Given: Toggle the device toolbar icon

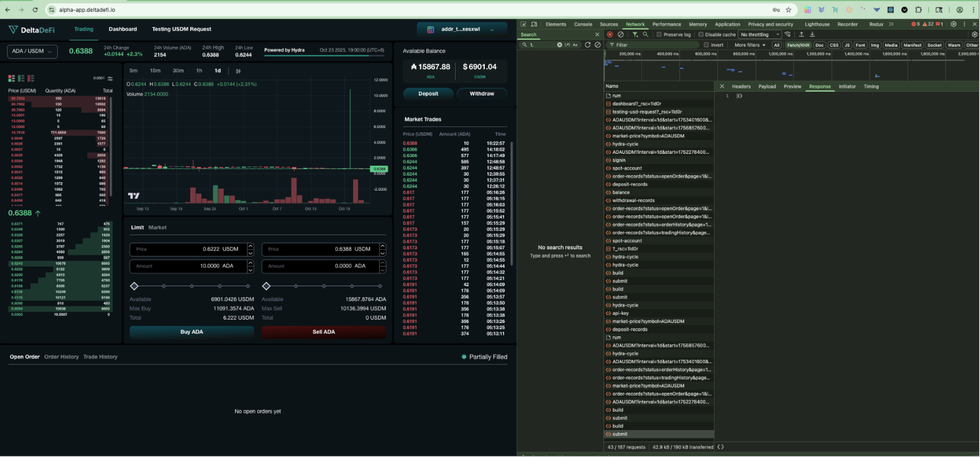Looking at the screenshot, I should tap(534, 24).
